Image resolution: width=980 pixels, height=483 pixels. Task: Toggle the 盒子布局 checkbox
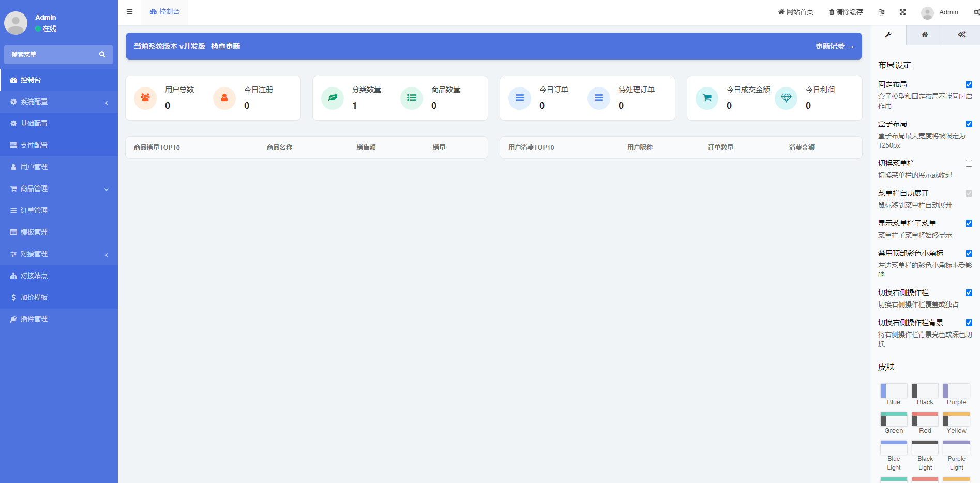(969, 124)
